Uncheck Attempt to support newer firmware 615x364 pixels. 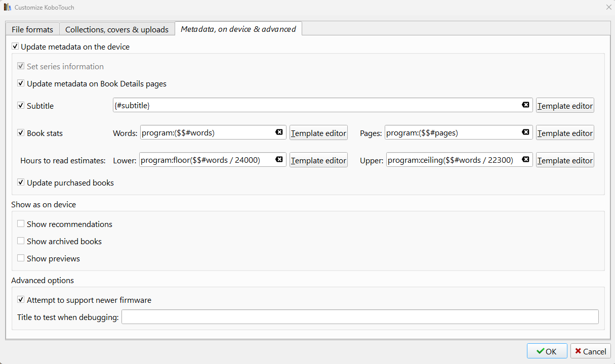[x=21, y=300]
